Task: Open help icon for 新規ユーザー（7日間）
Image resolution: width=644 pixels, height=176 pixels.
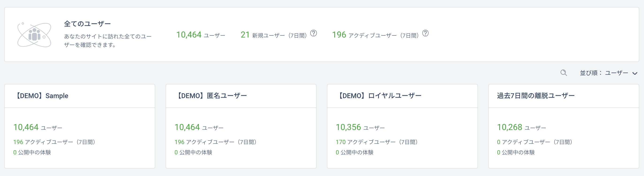Action: (314, 33)
